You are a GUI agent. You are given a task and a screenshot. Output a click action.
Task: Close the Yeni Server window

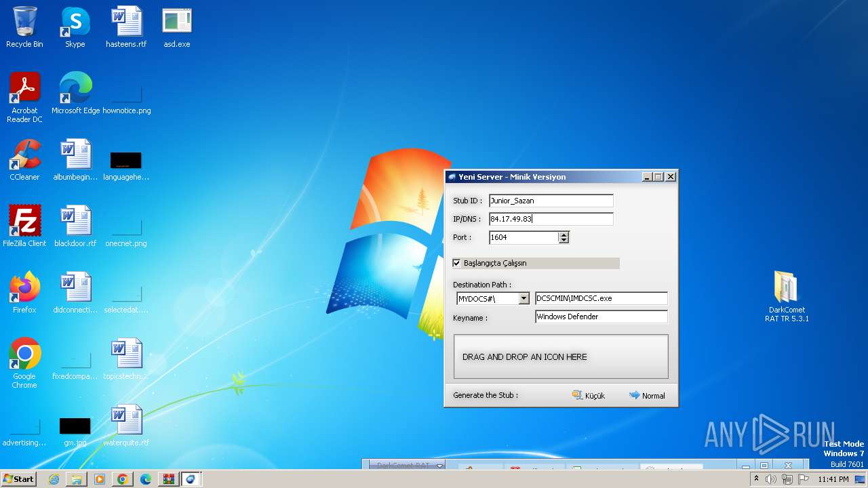pyautogui.click(x=671, y=177)
